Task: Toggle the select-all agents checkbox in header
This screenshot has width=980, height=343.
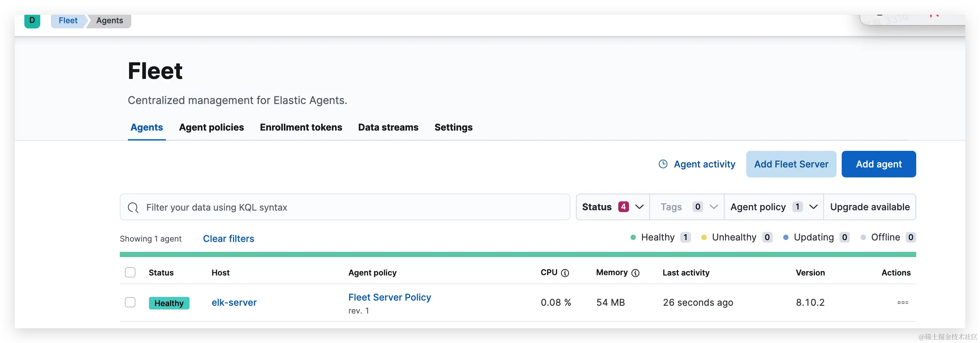Action: point(130,273)
